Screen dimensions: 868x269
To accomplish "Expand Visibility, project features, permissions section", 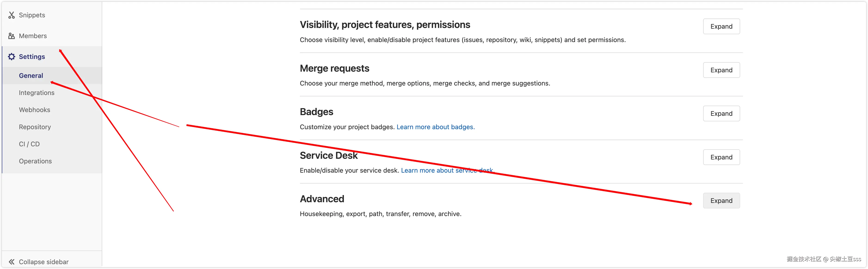I will [x=721, y=26].
